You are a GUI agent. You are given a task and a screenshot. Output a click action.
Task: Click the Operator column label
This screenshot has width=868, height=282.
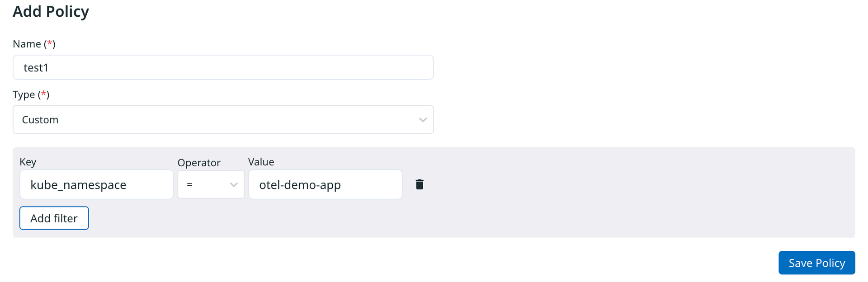pyautogui.click(x=199, y=163)
